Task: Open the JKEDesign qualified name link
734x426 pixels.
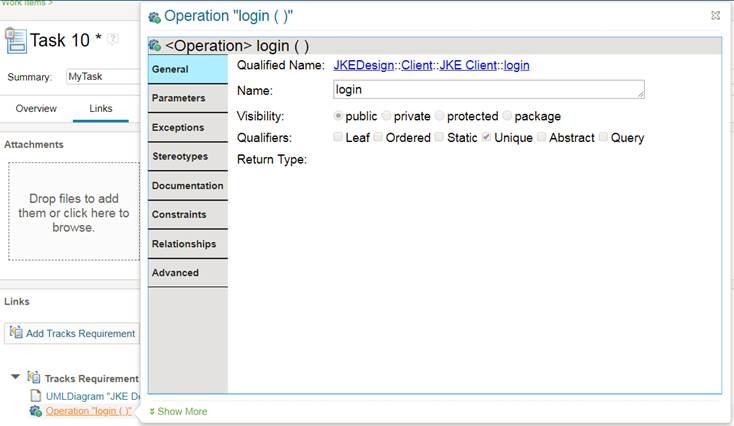Action: pyautogui.click(x=364, y=65)
